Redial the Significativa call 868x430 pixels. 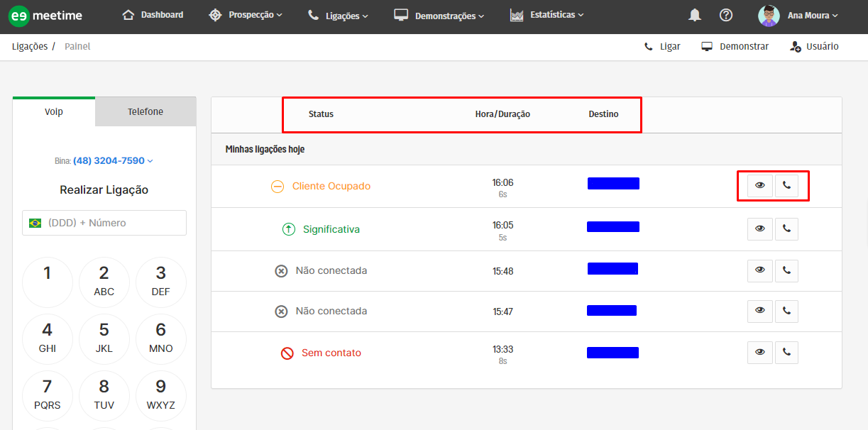786,229
